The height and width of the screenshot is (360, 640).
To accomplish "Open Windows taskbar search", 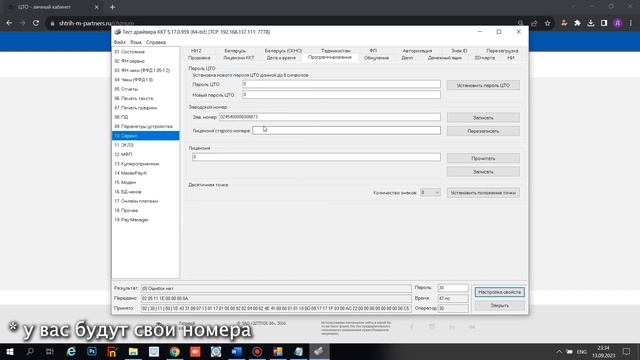I will 30,351.
